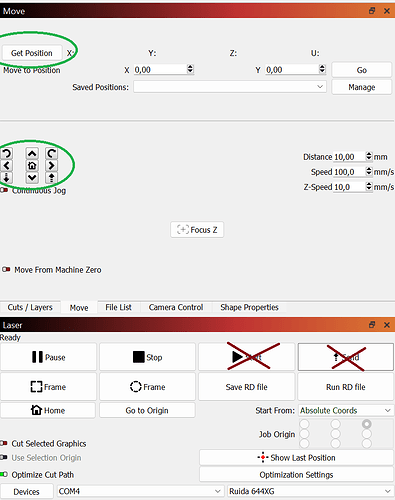Image resolution: width=395 pixels, height=500 pixels.
Task: Raise Z axis with the dashed up arrow
Action: click(51, 177)
